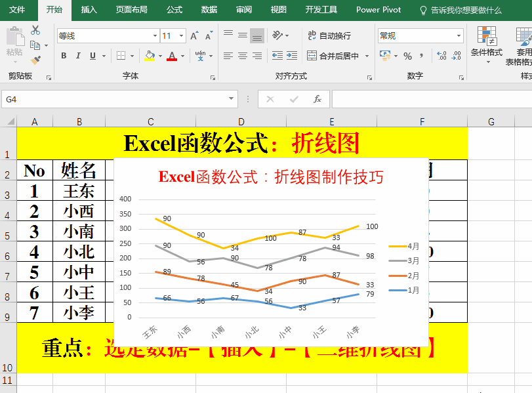Click the Increase Decimal icon
The height and width of the screenshot is (393, 532).
coord(441,56)
